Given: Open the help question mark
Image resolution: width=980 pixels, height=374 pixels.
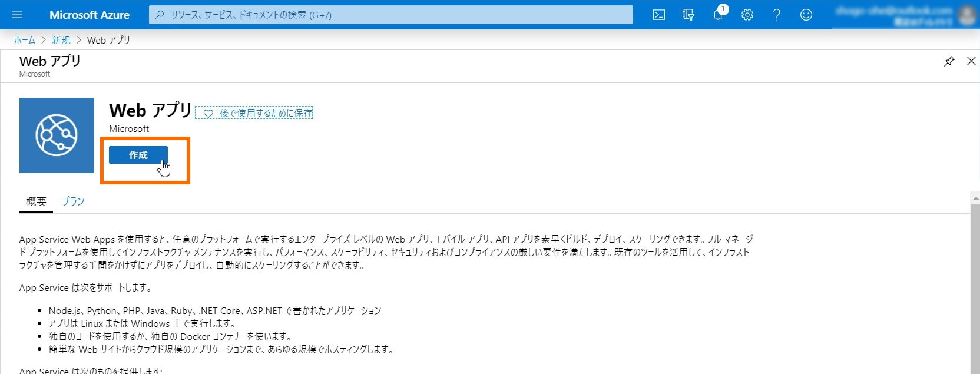Looking at the screenshot, I should point(777,15).
